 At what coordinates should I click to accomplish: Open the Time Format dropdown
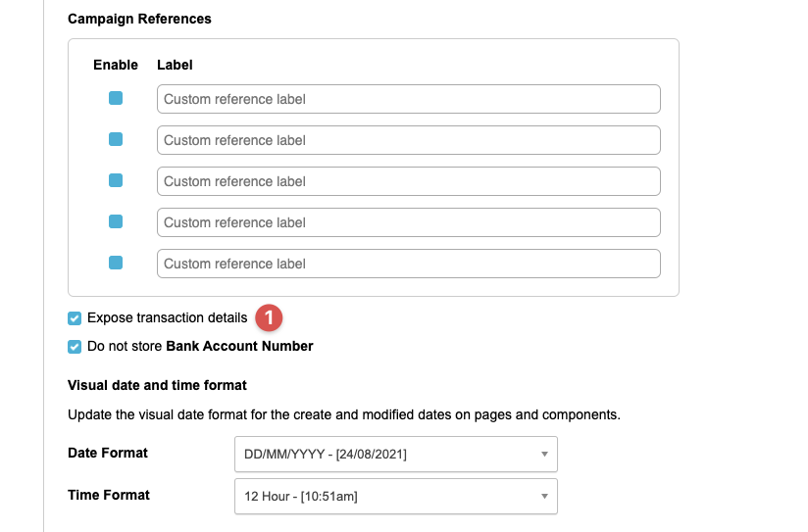pos(395,497)
